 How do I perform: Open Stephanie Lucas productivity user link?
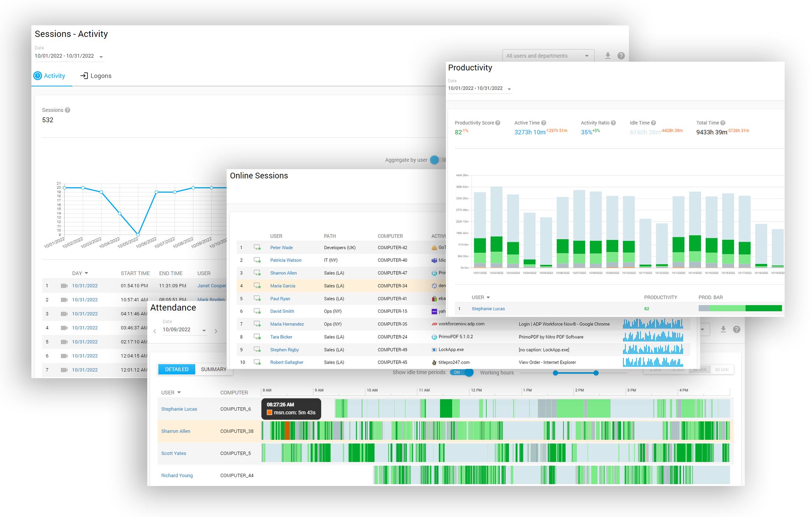click(x=488, y=309)
